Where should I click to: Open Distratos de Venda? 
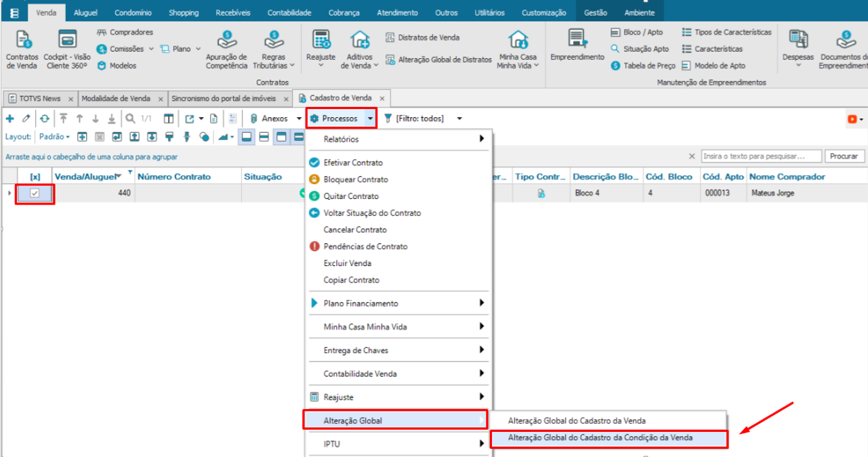point(422,37)
